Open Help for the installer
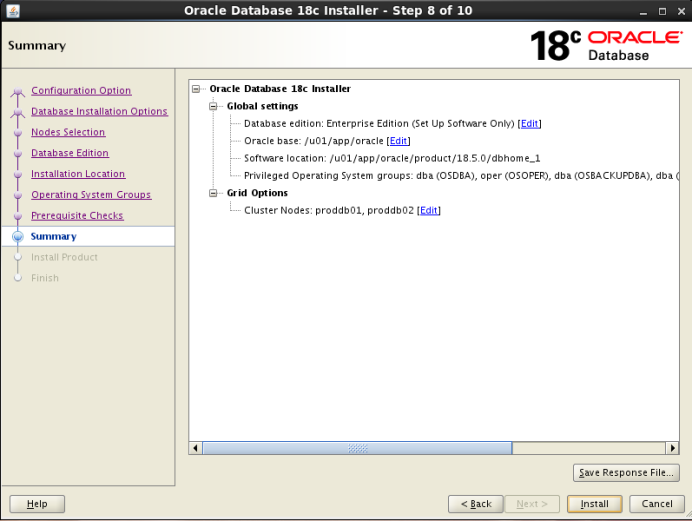Viewport: 692px width, 521px height. coord(37,504)
